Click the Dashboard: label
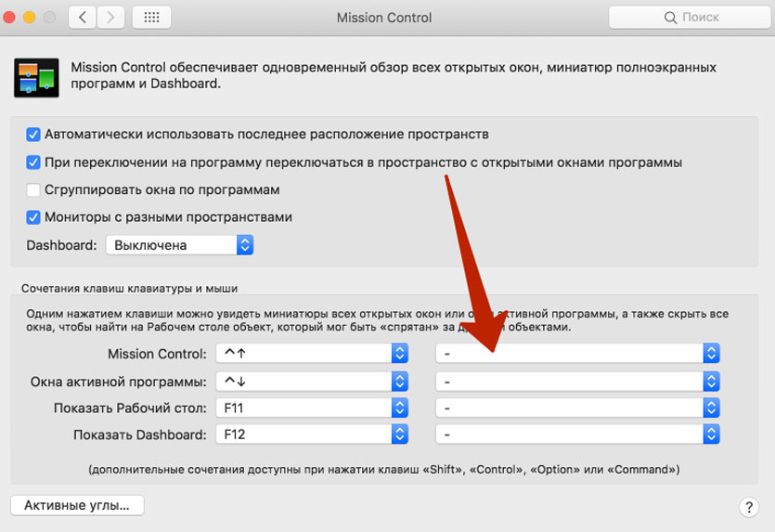 point(62,245)
